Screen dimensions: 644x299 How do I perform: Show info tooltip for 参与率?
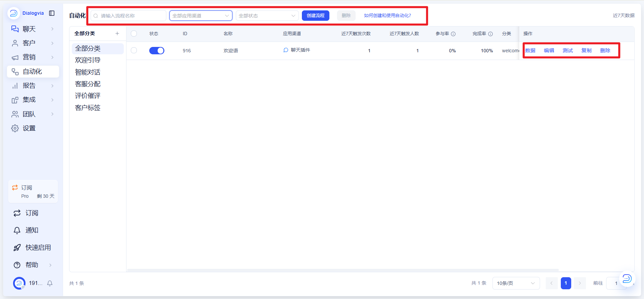(x=453, y=34)
